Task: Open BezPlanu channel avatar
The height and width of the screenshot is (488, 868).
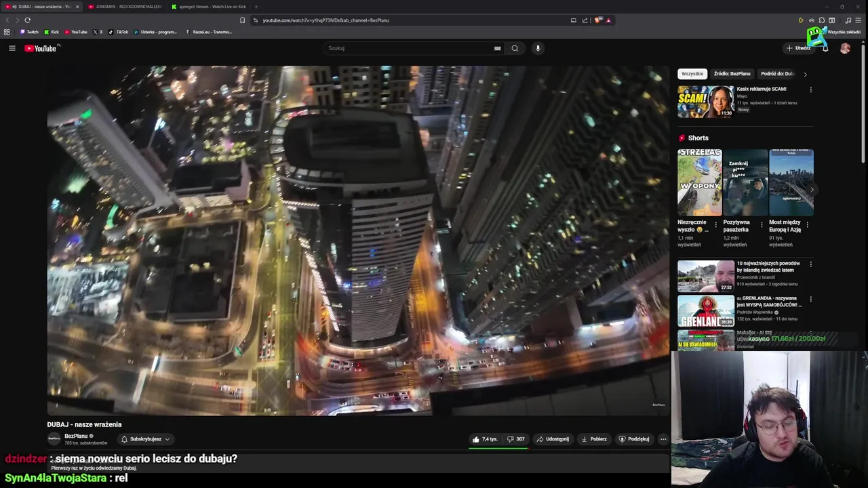Action: tap(54, 439)
